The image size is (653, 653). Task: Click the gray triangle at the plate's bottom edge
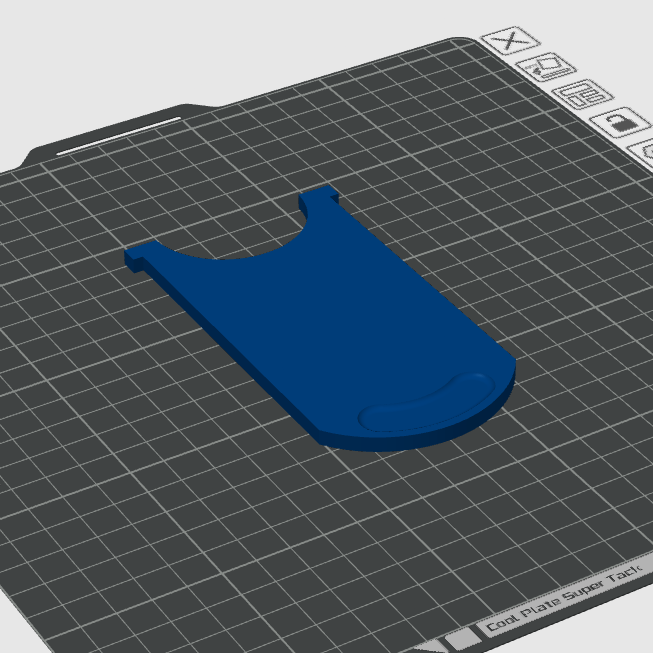point(435,643)
